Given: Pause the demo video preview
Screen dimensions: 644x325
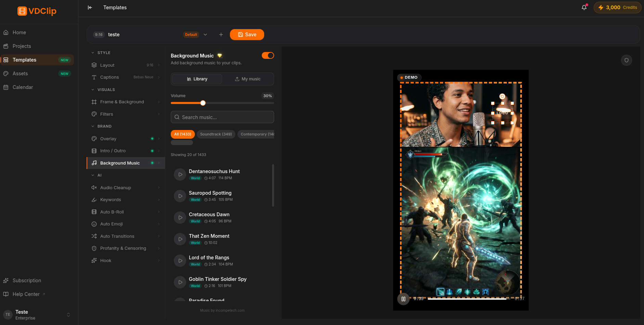Looking at the screenshot, I should click(403, 299).
